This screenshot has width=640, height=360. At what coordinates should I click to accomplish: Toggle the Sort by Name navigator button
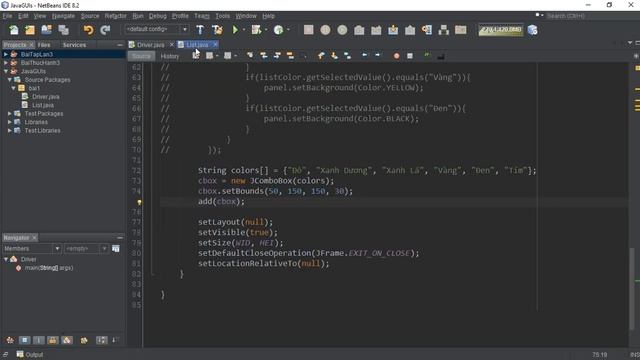point(101,340)
